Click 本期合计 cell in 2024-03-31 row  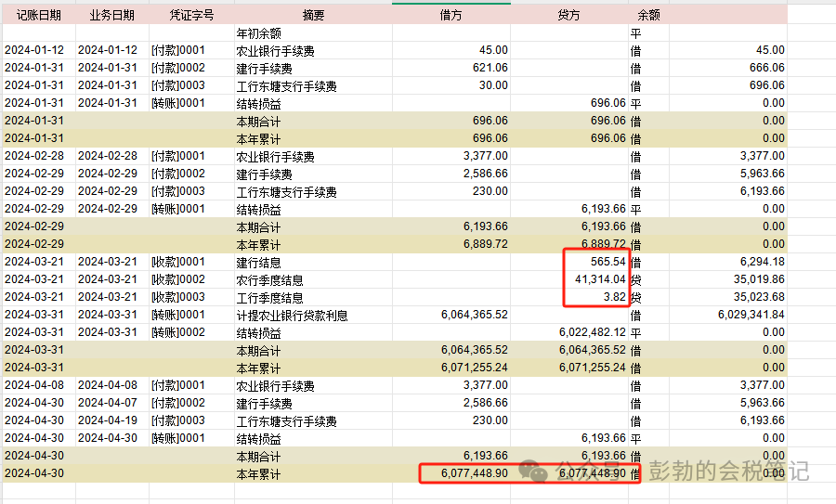(x=314, y=350)
